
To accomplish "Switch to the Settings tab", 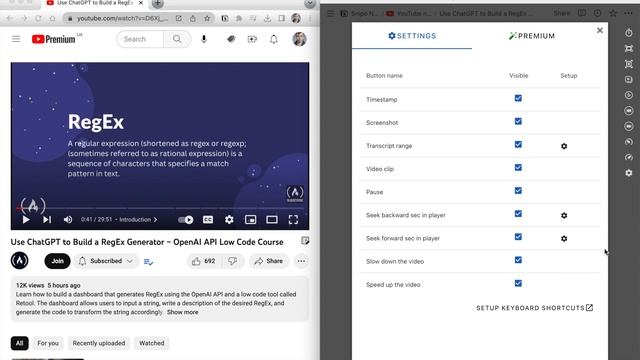I will click(x=412, y=36).
